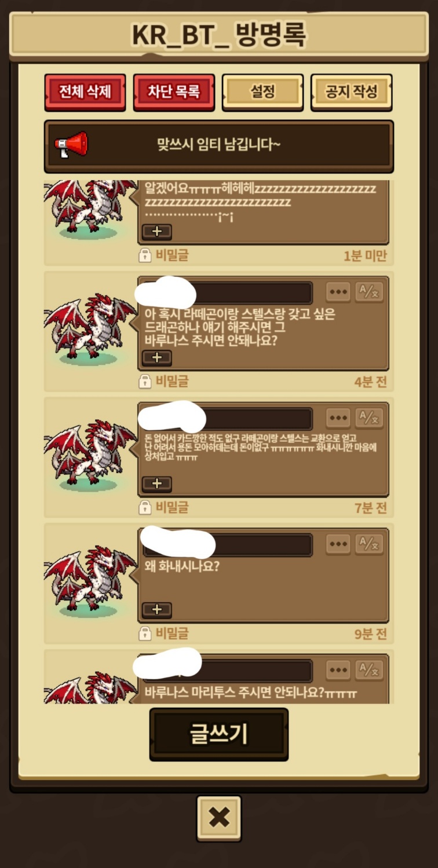Translate the 왜 화내시나요? message

[x=369, y=544]
